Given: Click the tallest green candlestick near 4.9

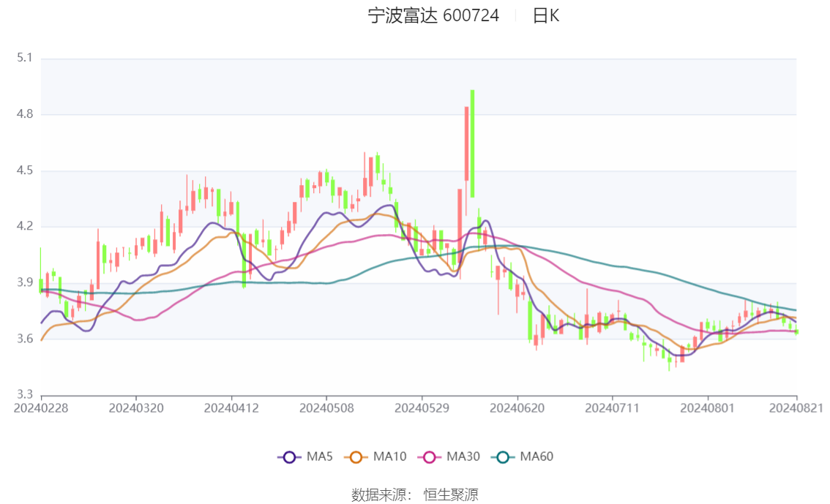Looking at the screenshot, I should [x=472, y=144].
